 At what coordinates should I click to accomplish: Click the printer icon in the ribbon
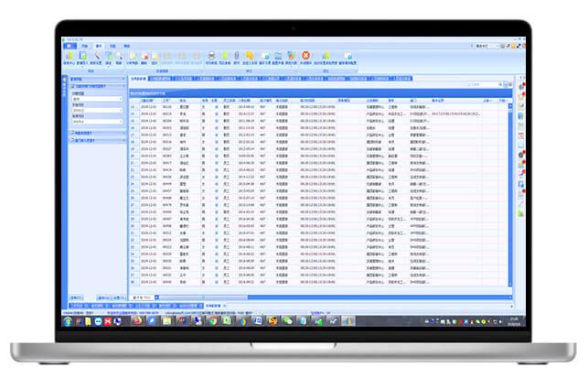[x=211, y=57]
